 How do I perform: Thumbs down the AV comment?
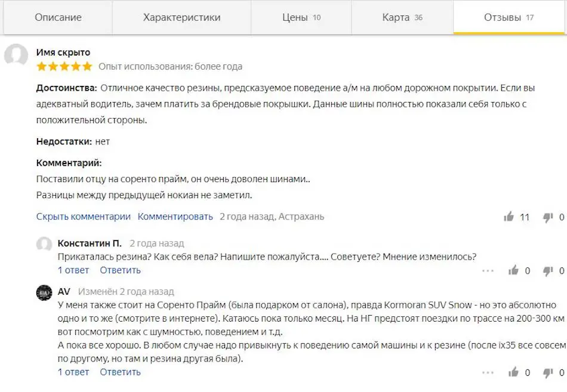pos(548,372)
